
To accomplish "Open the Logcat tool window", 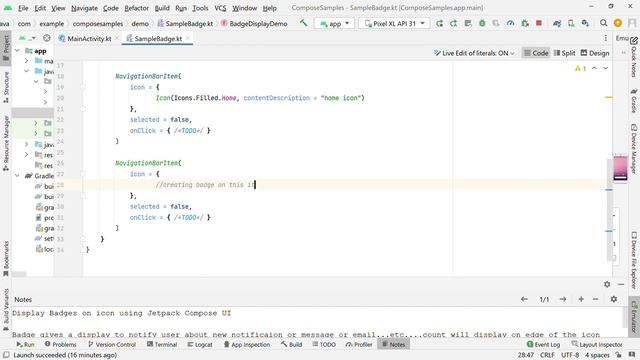I will point(200,344).
